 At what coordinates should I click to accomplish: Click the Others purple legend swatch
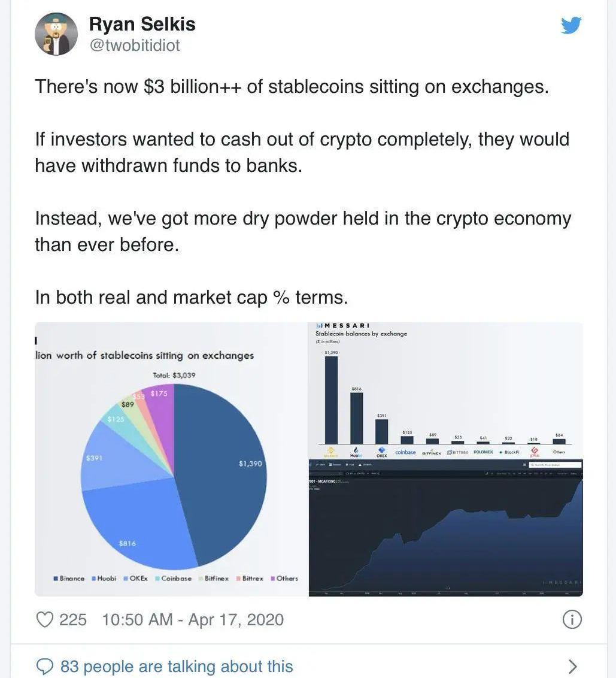click(272, 579)
